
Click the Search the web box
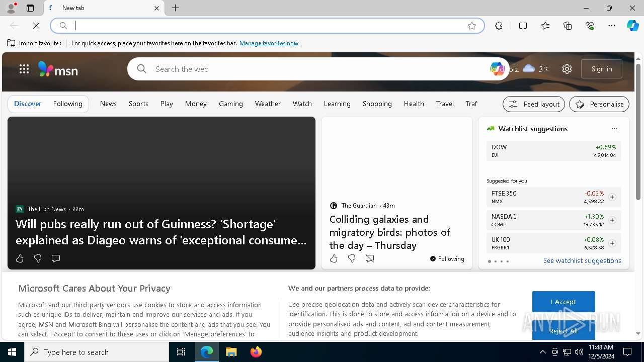click(317, 69)
